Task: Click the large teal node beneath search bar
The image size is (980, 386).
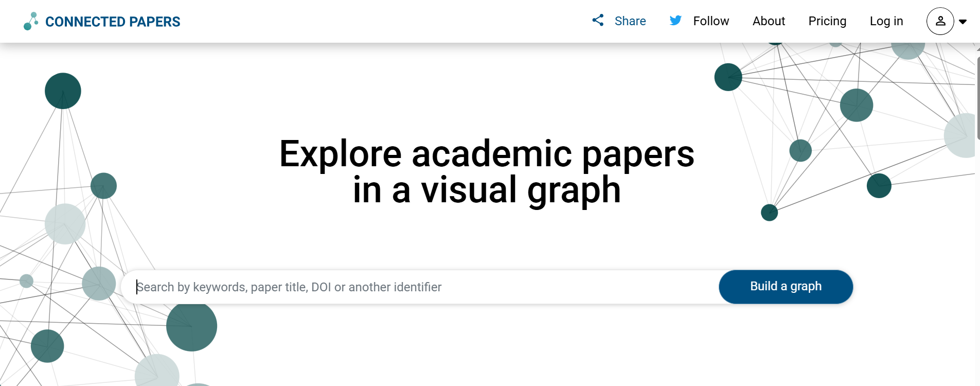Action: click(191, 327)
